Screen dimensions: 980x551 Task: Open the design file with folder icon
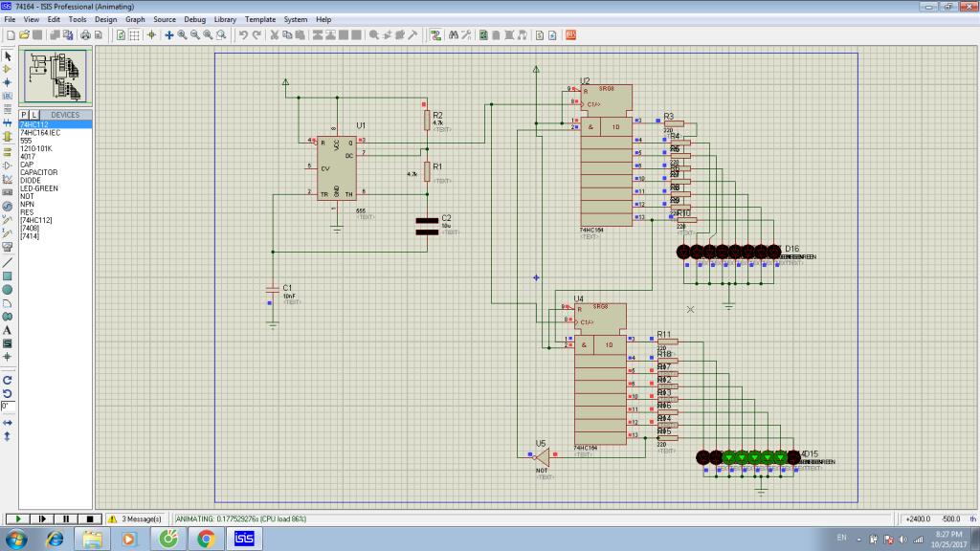coord(22,35)
